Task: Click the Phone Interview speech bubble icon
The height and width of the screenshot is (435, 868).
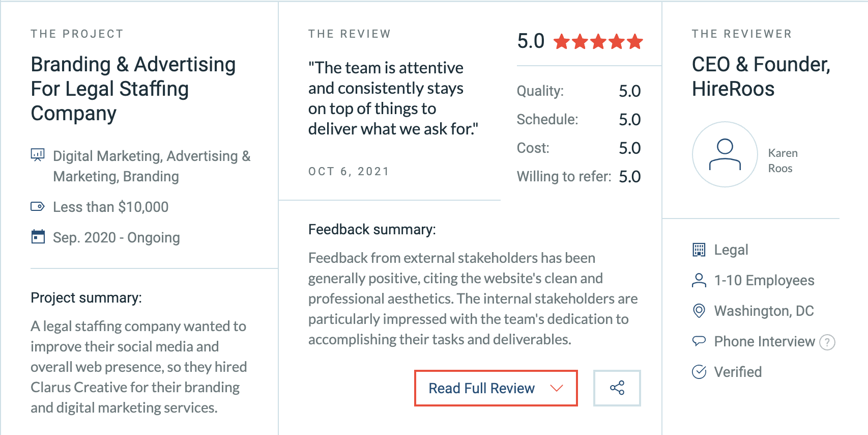Action: pos(699,341)
